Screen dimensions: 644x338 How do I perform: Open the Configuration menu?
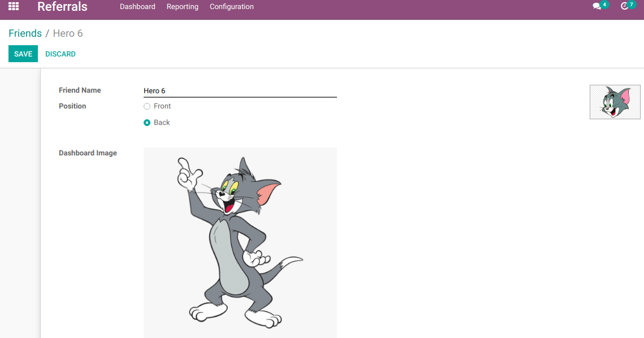pos(232,7)
